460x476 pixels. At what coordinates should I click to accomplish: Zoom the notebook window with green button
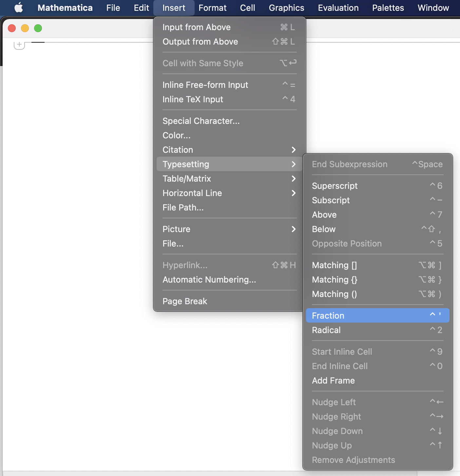click(x=38, y=28)
